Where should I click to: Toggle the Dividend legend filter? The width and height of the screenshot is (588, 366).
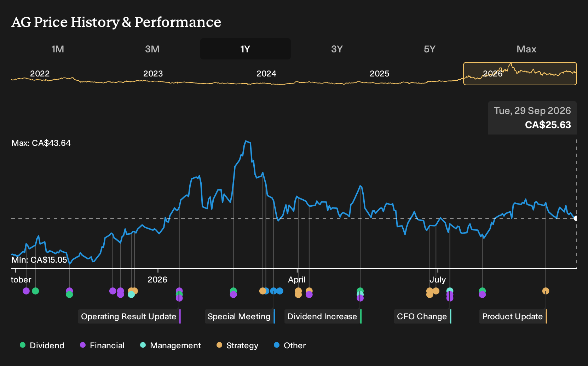tap(42, 345)
